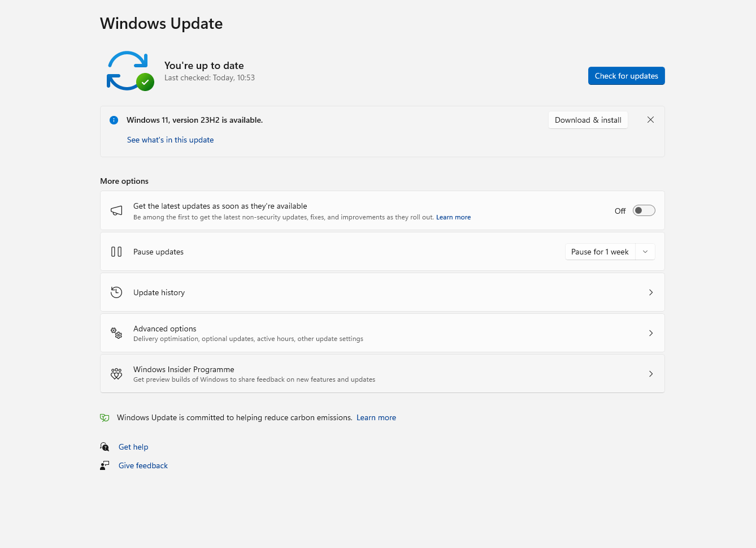Screen dimensions: 756x548
Task: Toggle Get the latest updates switch on
Action: pyautogui.click(x=644, y=210)
